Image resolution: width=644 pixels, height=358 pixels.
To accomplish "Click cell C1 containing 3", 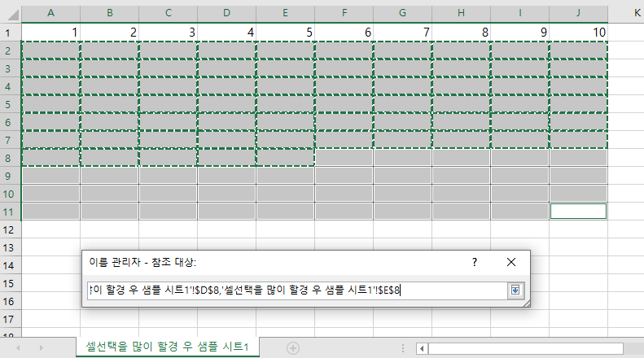I will [169, 33].
